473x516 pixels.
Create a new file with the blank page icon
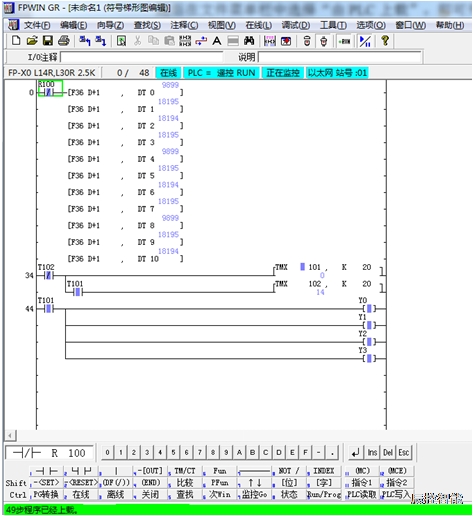pos(16,41)
